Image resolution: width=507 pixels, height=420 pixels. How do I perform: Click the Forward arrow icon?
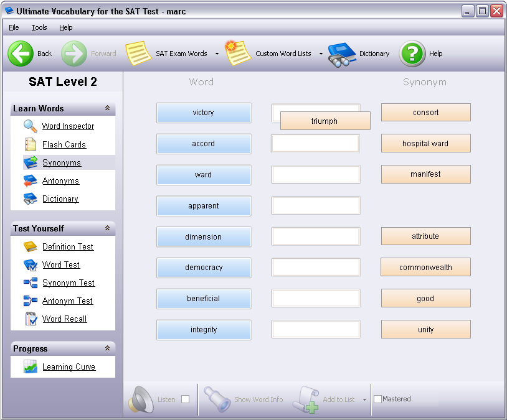pyautogui.click(x=74, y=54)
